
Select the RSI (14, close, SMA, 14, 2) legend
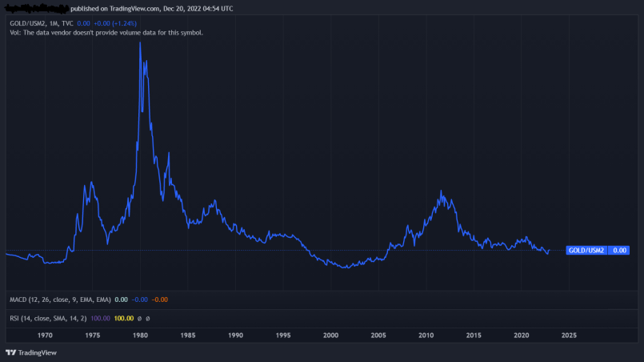(x=48, y=319)
